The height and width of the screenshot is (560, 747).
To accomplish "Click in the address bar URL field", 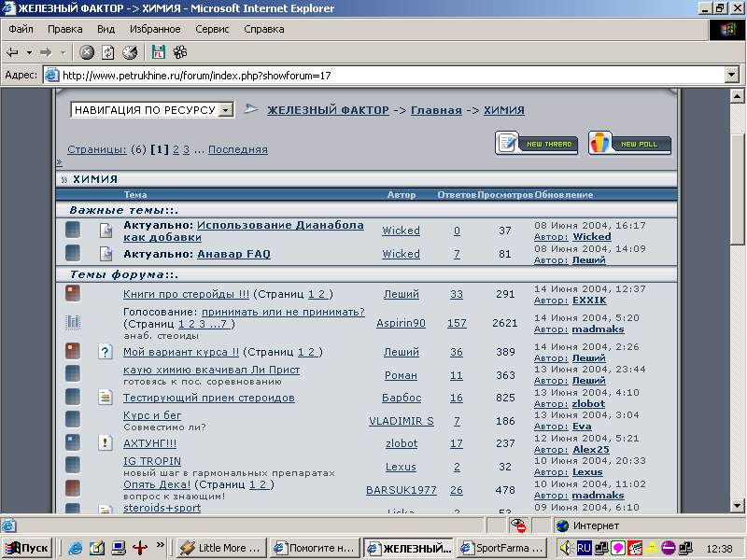I will pyautogui.click(x=373, y=76).
